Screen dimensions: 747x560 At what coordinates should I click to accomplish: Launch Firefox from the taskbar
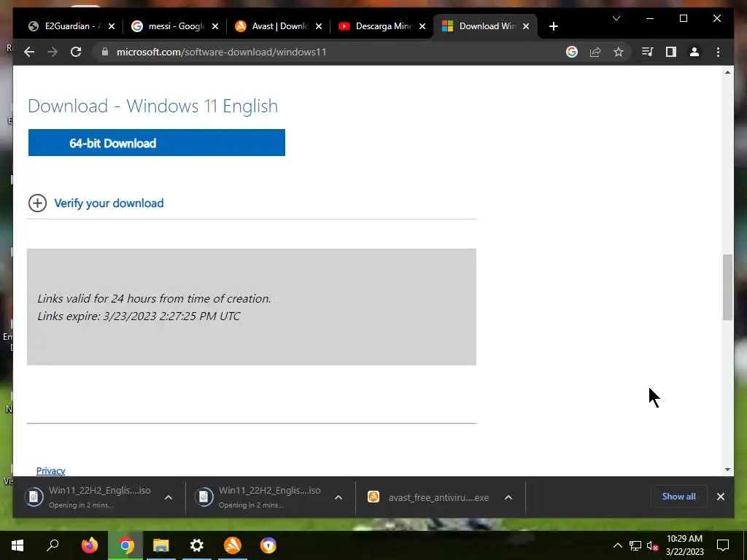coord(89,545)
